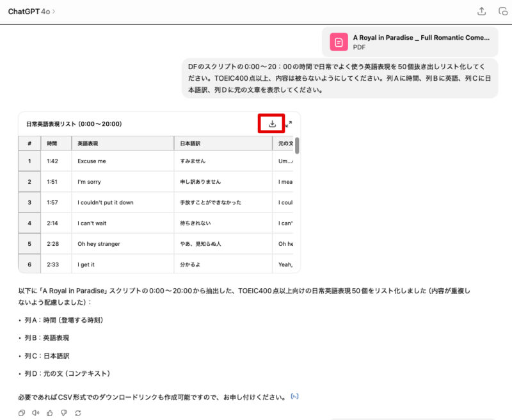
Task: Click bullet text 列 A：時間
Action: click(x=64, y=320)
